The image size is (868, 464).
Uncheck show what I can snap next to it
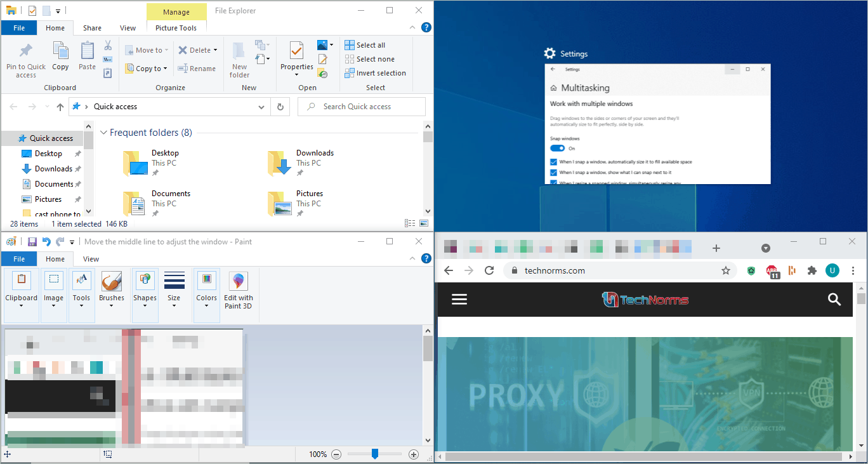[554, 171]
